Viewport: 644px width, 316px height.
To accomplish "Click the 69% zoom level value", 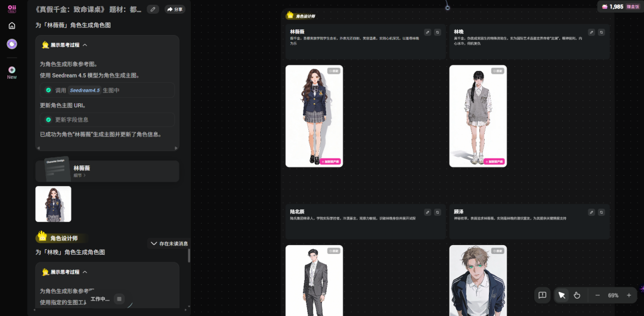I will 613,296.
